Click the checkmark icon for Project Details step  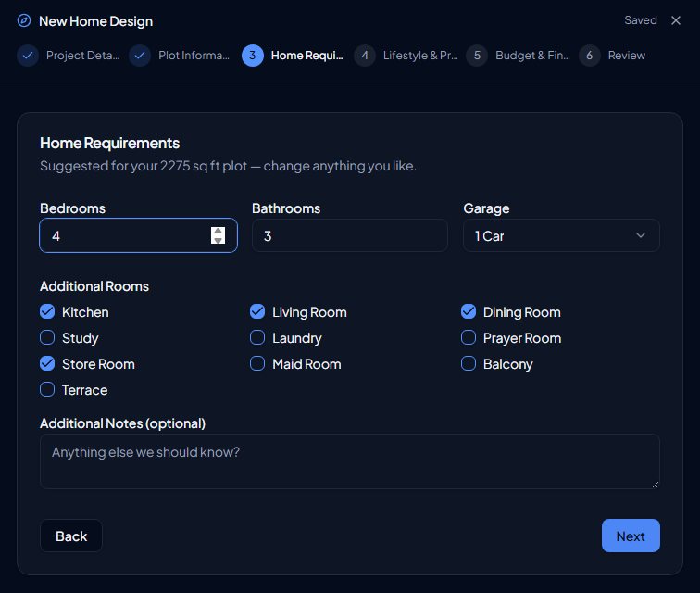28,56
